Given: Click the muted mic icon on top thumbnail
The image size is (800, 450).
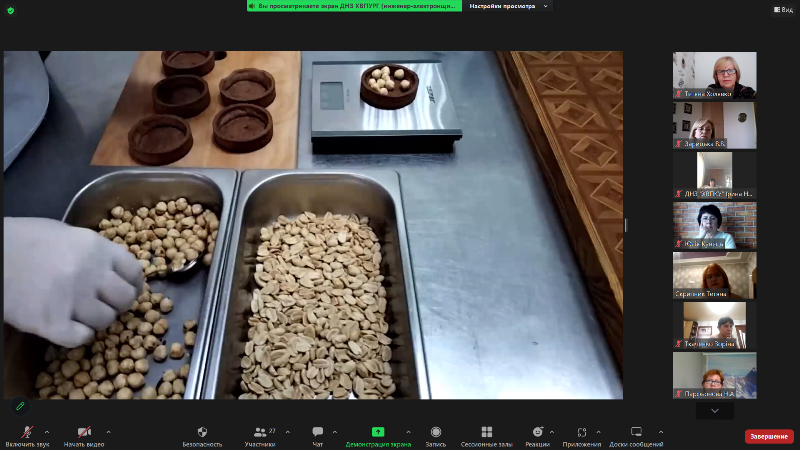Looking at the screenshot, I should [x=679, y=94].
